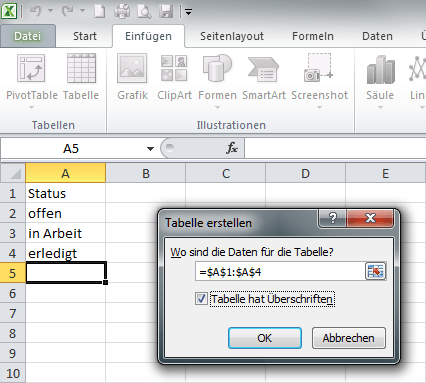Open the Formeln tab
426x383 pixels.
313,36
